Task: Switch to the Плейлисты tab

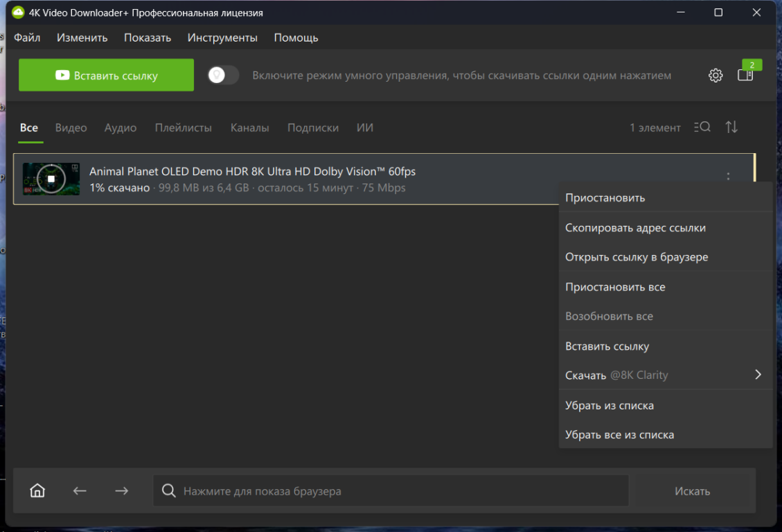Action: (x=183, y=128)
